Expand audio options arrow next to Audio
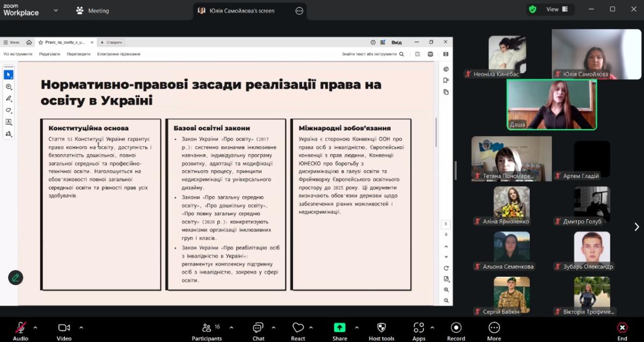The height and width of the screenshot is (342, 644). [x=35, y=327]
